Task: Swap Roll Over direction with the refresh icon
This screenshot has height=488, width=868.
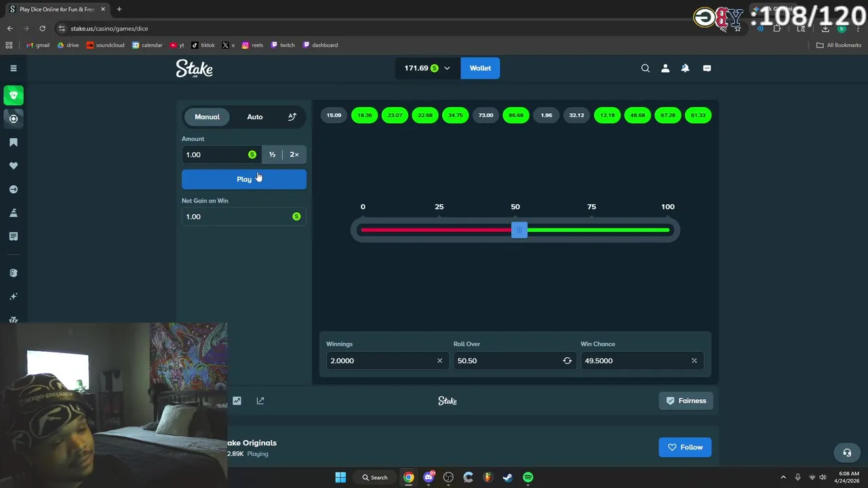Action: (x=567, y=361)
